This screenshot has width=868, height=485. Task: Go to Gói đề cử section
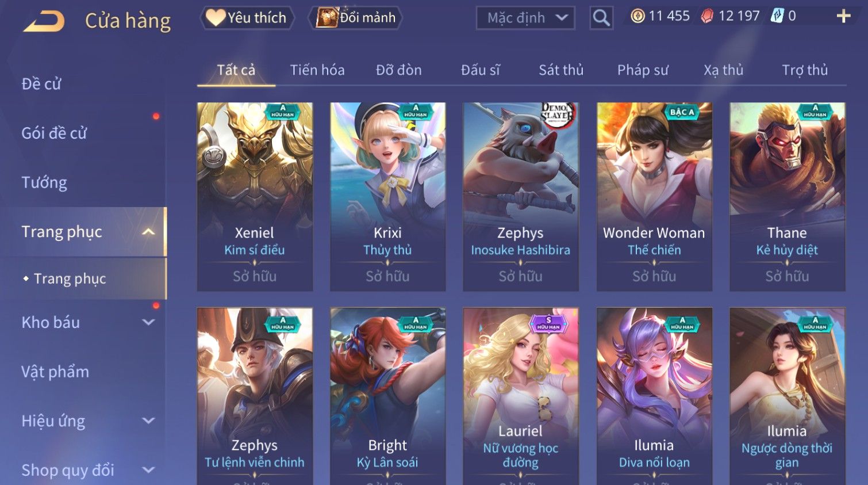54,133
